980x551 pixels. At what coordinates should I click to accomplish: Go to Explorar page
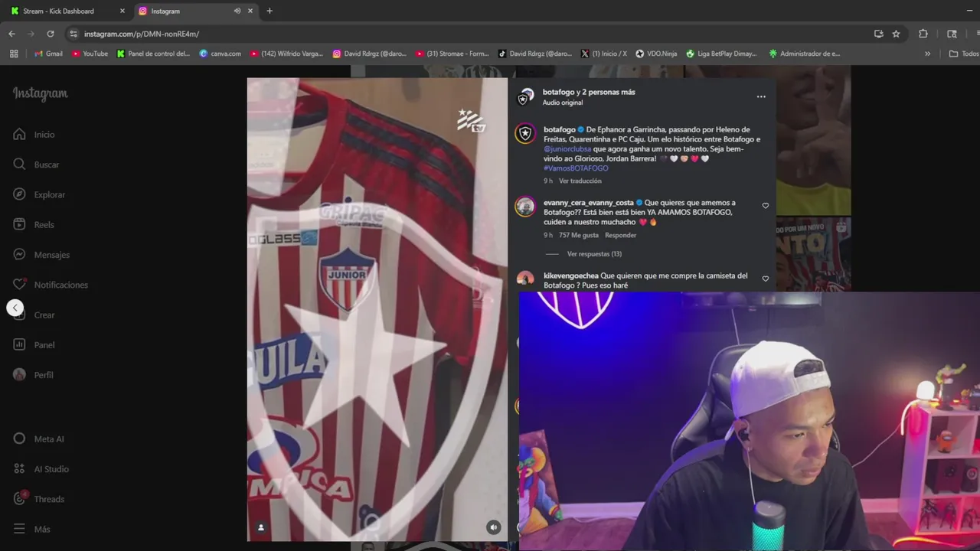(39, 194)
